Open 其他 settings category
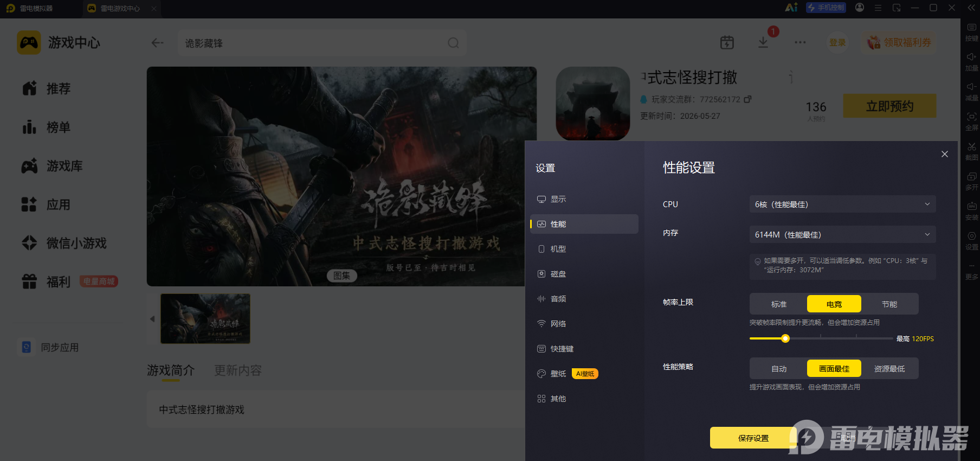The height and width of the screenshot is (461, 980). coord(584,399)
